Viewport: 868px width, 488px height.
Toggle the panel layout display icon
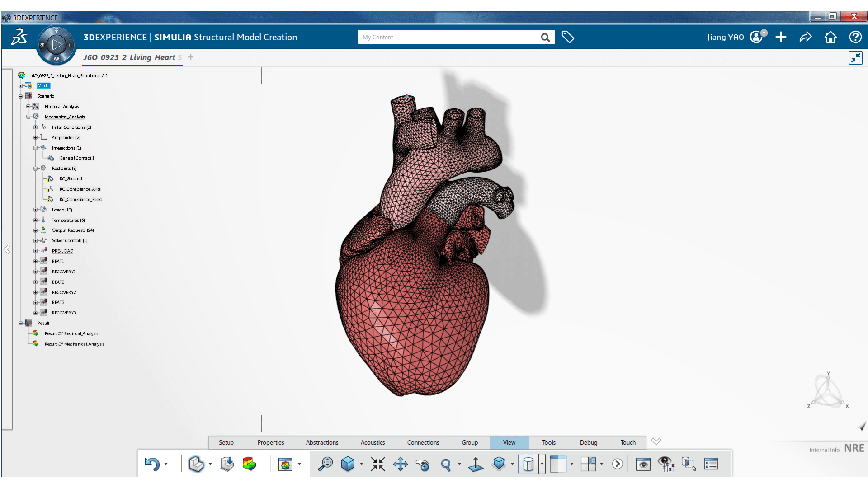coord(558,464)
